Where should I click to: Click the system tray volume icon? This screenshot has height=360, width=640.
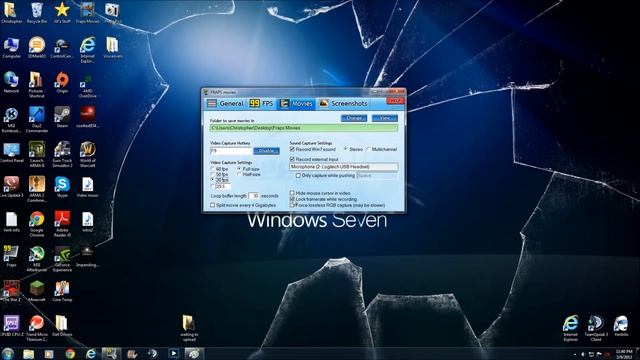(583, 354)
